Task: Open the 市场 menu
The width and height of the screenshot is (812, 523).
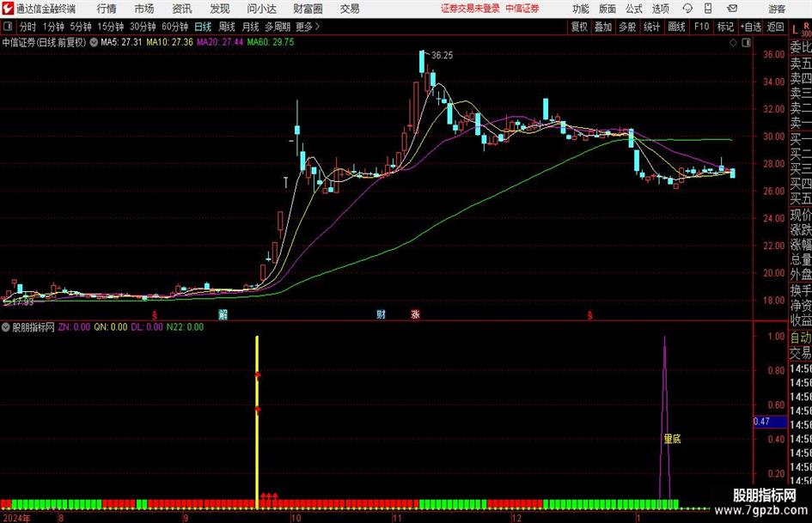Action: (144, 9)
